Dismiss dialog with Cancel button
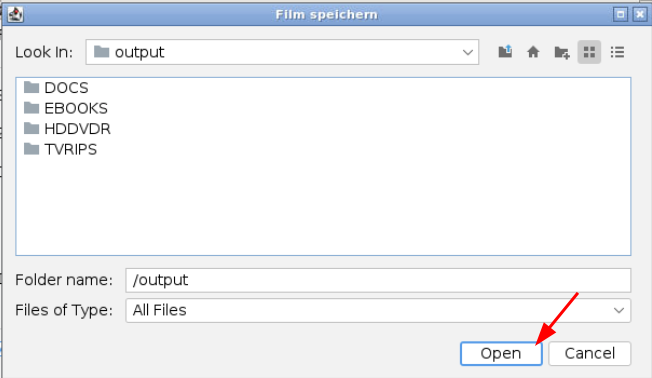This screenshot has width=652, height=378. pos(589,353)
